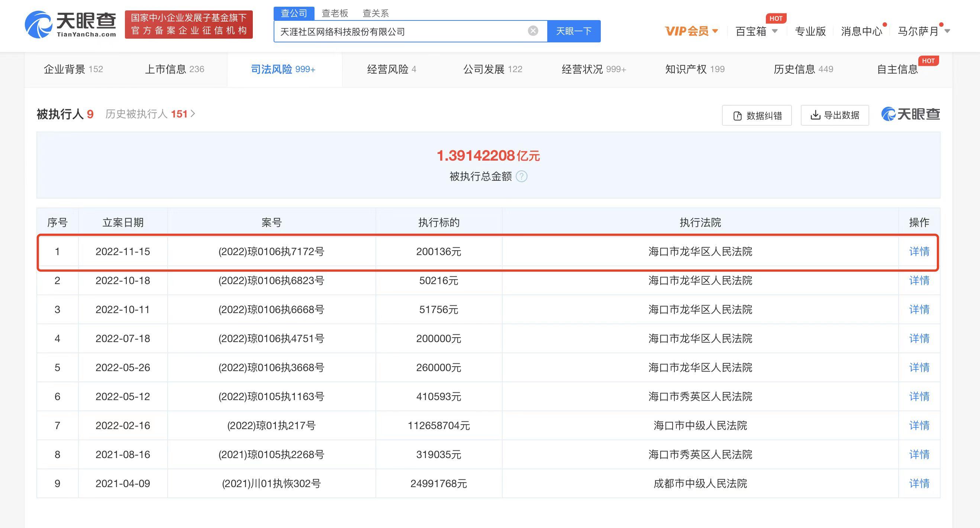Screen dimensions: 980x528
Task: Open 历史被执行人 151 list
Action: click(x=150, y=114)
